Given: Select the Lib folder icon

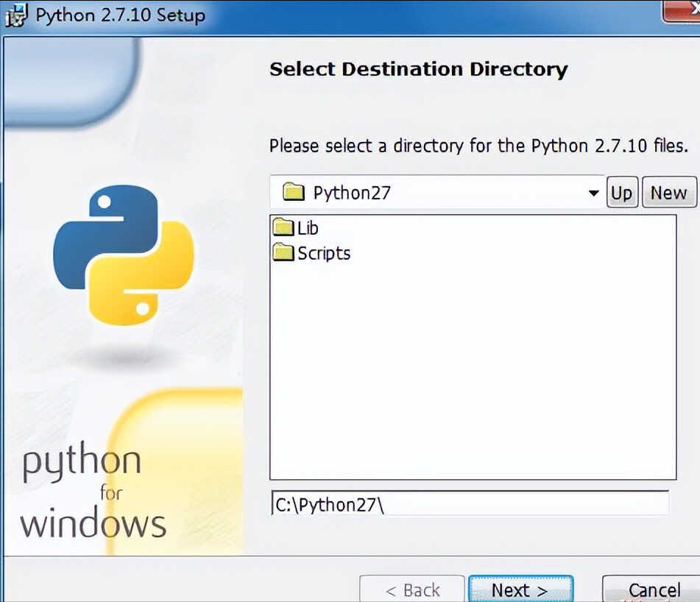Looking at the screenshot, I should [283, 227].
